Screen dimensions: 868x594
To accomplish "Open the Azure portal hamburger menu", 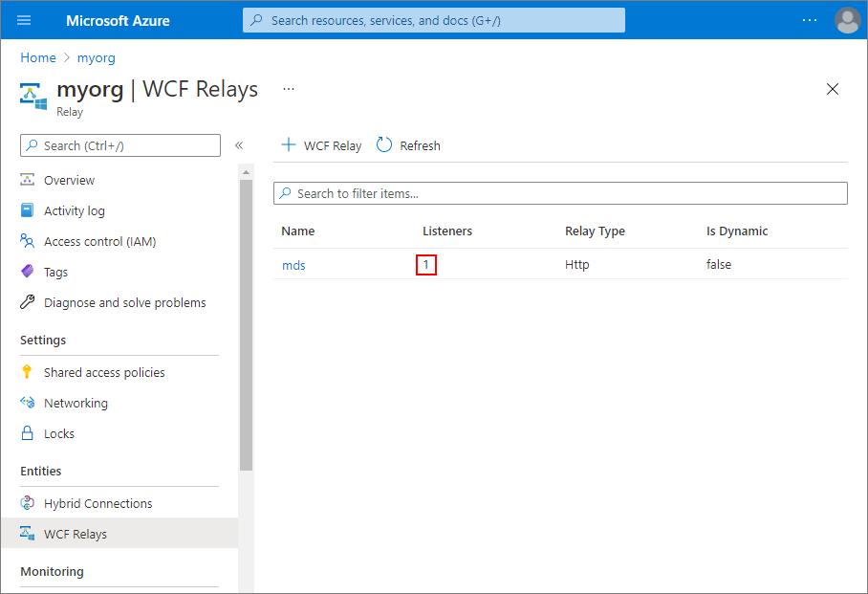I will 24,20.
